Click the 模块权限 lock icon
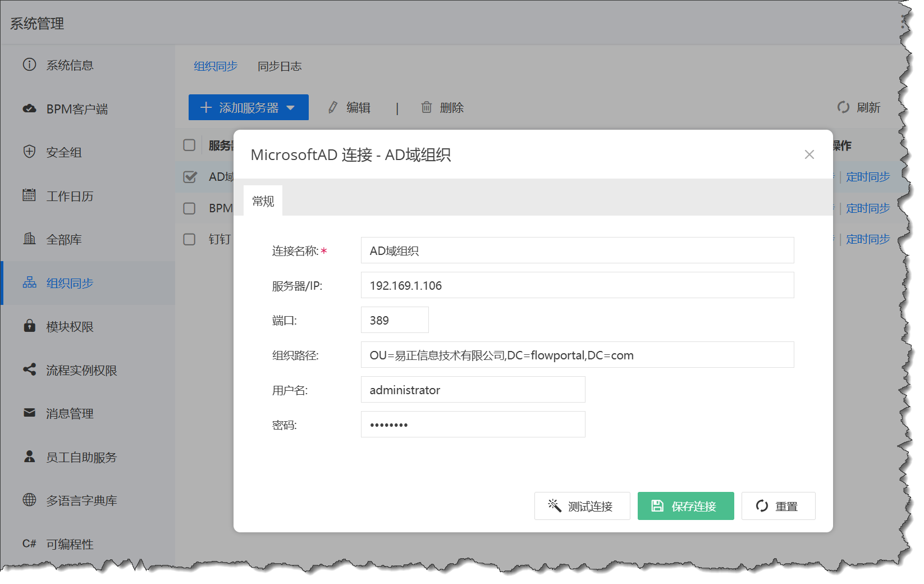The image size is (924, 584). [29, 326]
